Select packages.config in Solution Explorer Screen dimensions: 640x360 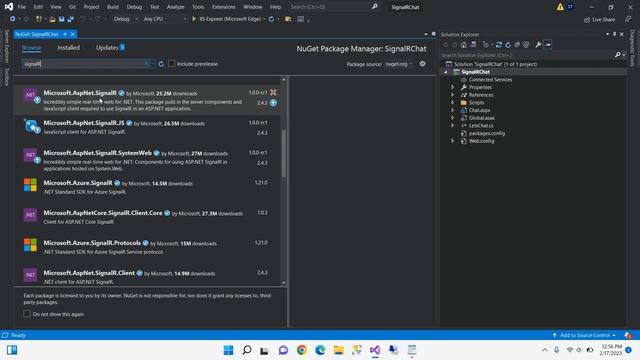coord(487,133)
